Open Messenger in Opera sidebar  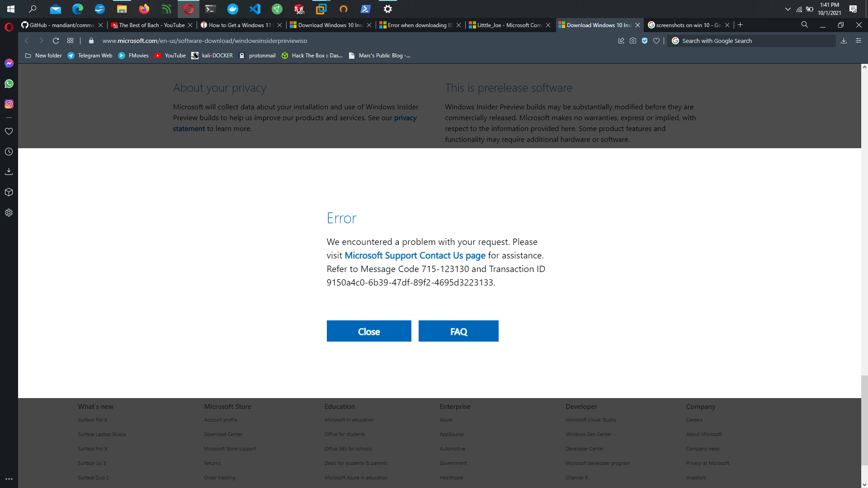pos(9,63)
